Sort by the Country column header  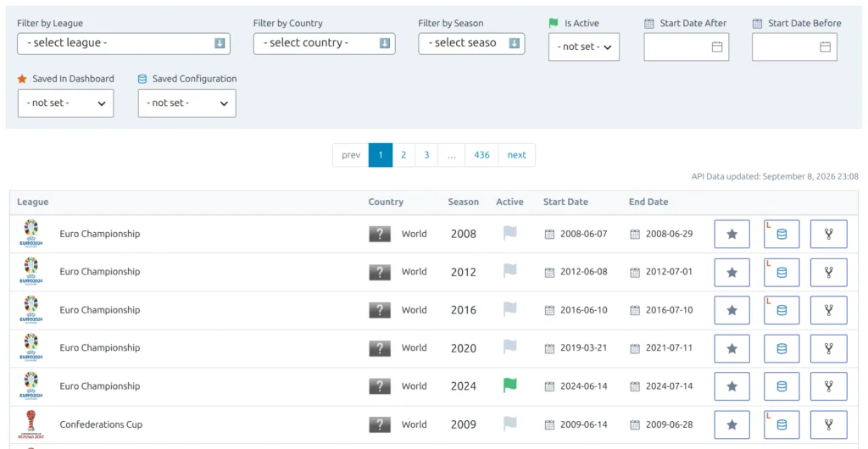click(x=386, y=202)
